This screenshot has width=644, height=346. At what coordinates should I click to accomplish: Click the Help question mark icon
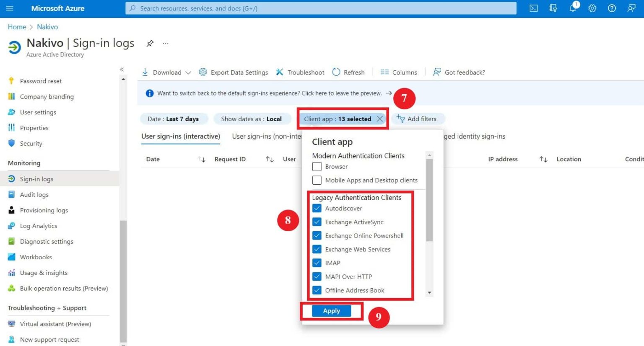(612, 8)
